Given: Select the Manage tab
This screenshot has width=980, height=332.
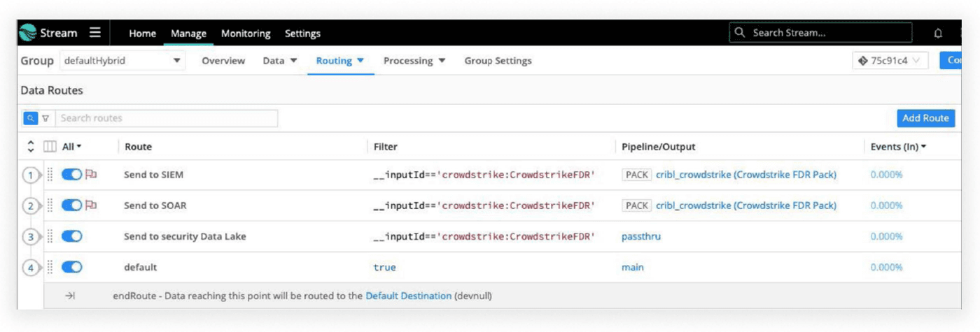Looking at the screenshot, I should (188, 33).
